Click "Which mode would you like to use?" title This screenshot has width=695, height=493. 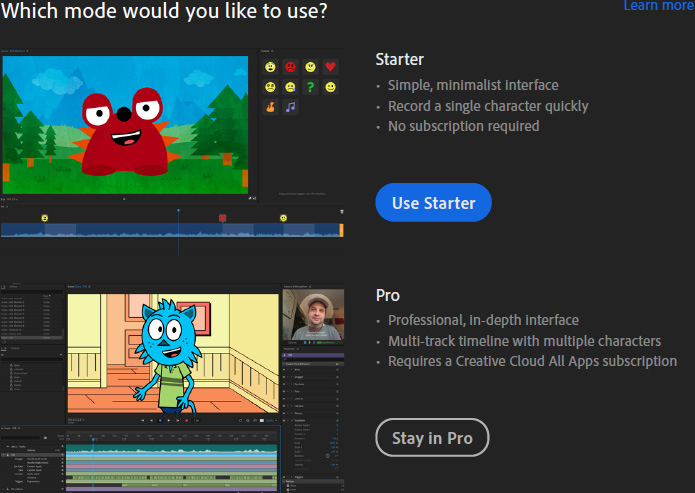tap(164, 11)
